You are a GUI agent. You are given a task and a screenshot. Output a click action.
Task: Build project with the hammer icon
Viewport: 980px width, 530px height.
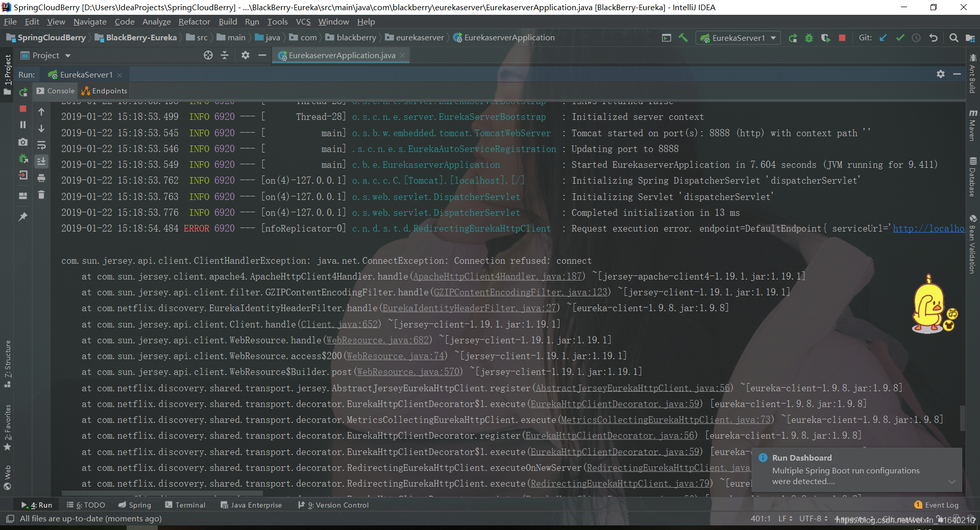click(x=683, y=38)
